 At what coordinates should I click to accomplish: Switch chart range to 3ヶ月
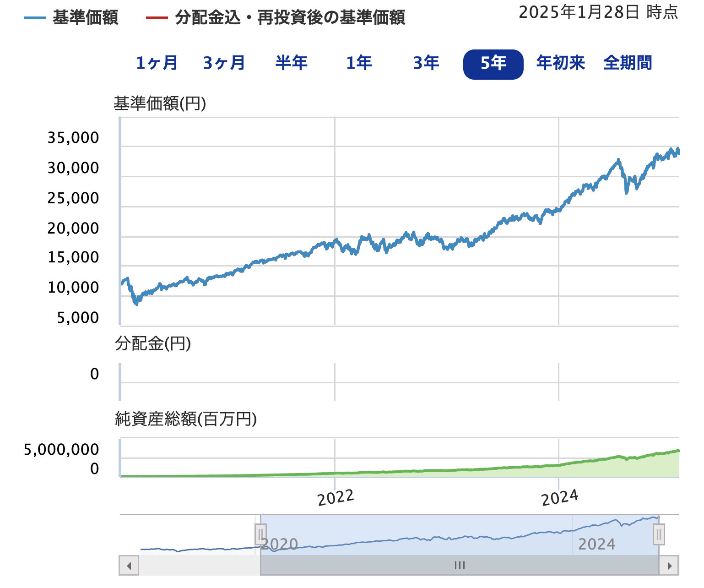[224, 63]
